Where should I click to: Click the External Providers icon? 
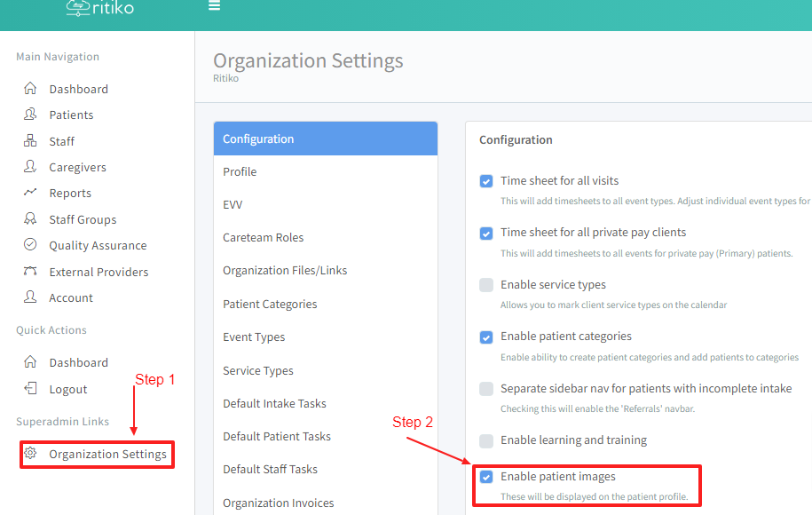30,272
